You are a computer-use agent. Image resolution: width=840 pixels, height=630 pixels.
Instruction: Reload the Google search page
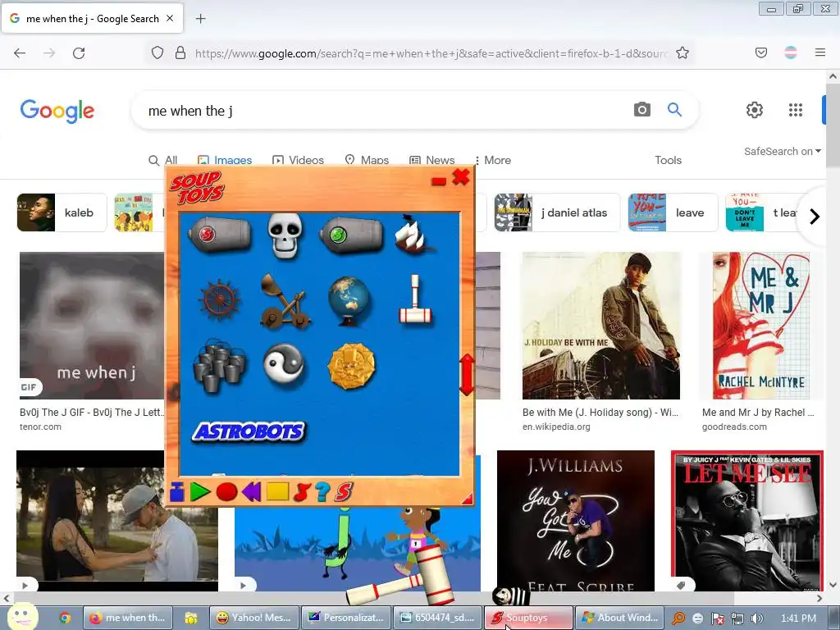tap(79, 53)
